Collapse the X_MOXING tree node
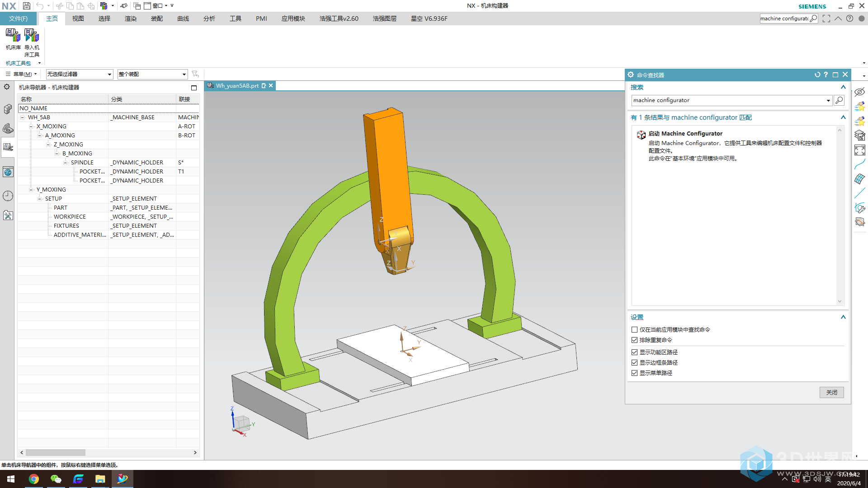Image resolution: width=868 pixels, height=488 pixels. tap(31, 127)
